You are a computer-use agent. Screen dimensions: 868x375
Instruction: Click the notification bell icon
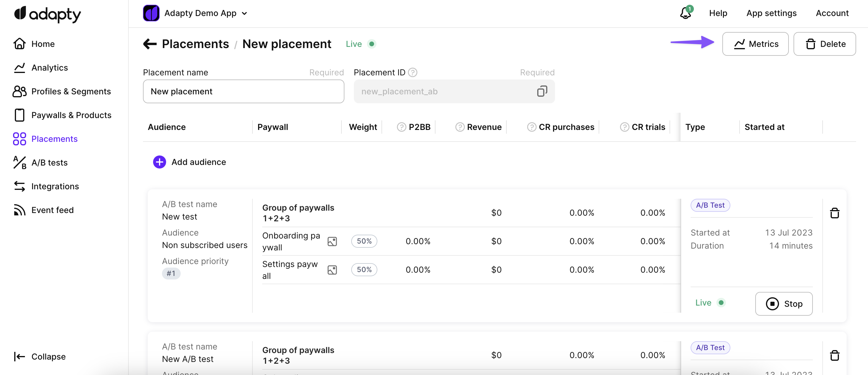(685, 13)
